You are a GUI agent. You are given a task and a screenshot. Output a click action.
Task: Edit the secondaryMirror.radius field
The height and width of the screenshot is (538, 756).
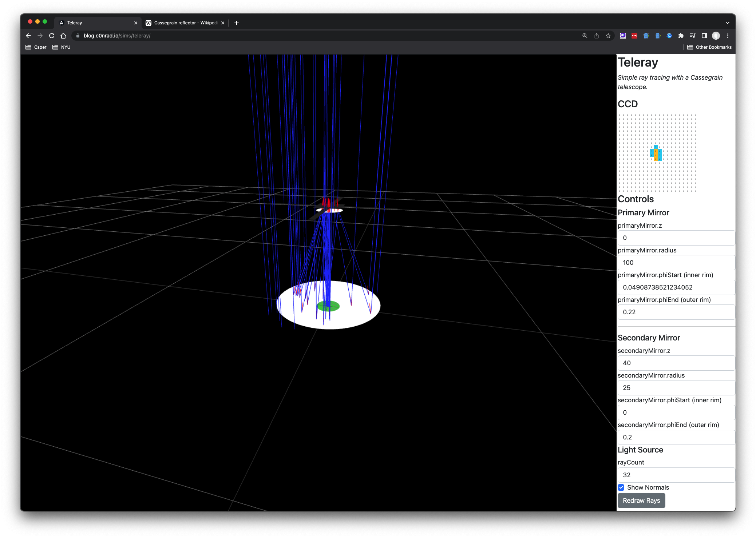[x=676, y=388]
